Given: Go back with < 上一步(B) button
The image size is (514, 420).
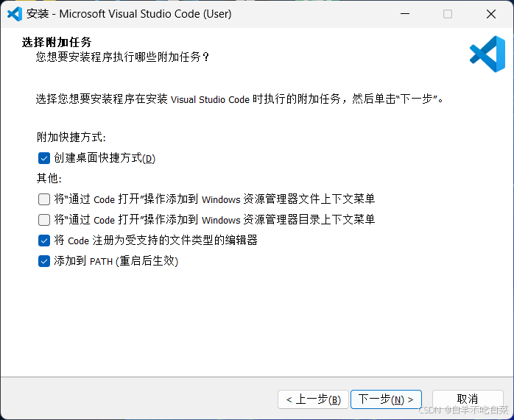Looking at the screenshot, I should (x=313, y=399).
